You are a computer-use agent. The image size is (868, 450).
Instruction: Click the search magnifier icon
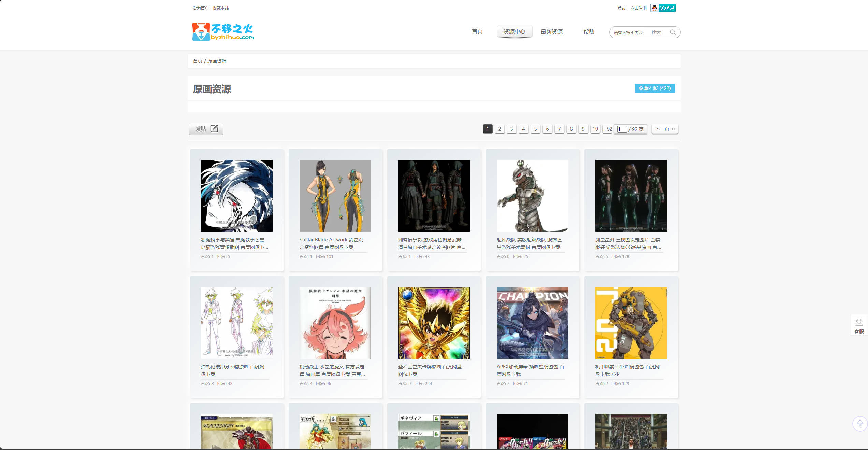point(672,32)
